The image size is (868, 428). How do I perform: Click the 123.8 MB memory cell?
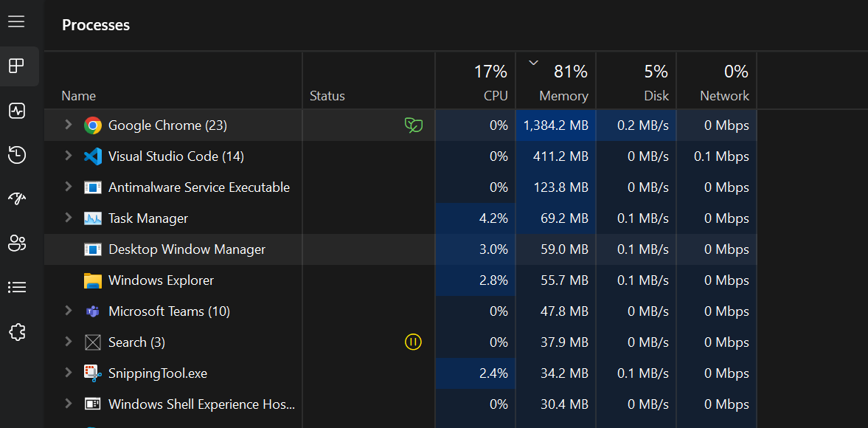556,187
